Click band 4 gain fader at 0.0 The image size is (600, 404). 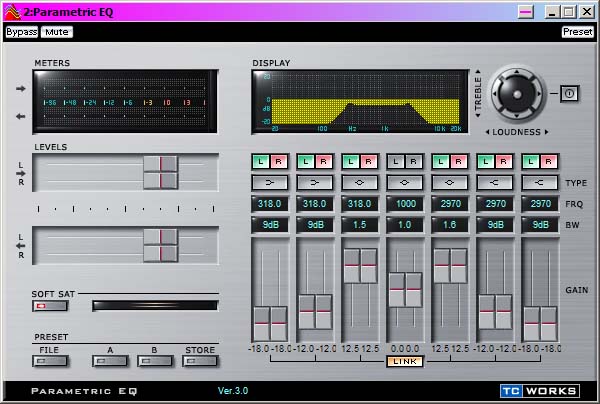click(x=405, y=290)
